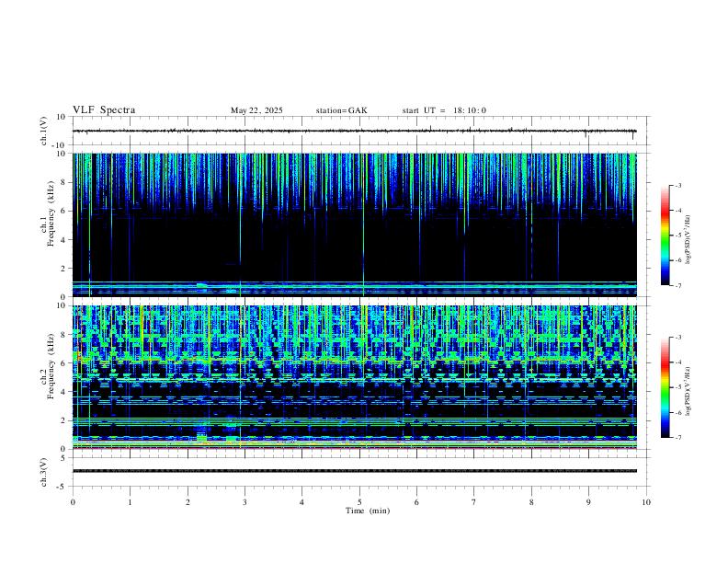Viewport: 728px width, 563px height.
Task: Click time axis tick label "7"
Action: (474, 502)
